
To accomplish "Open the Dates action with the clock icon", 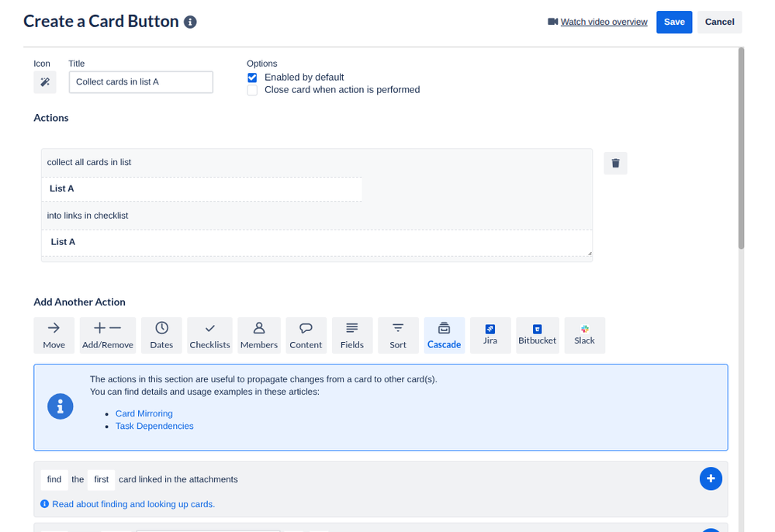I will coord(161,334).
